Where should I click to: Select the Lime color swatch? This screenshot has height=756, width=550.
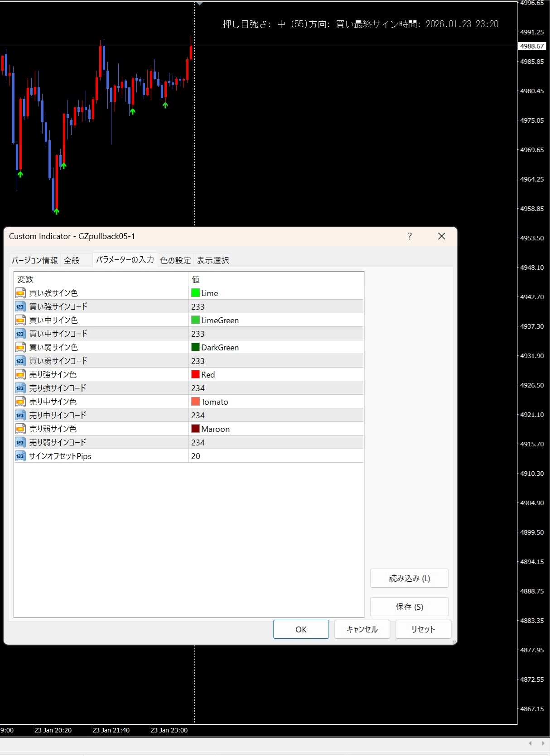point(196,293)
